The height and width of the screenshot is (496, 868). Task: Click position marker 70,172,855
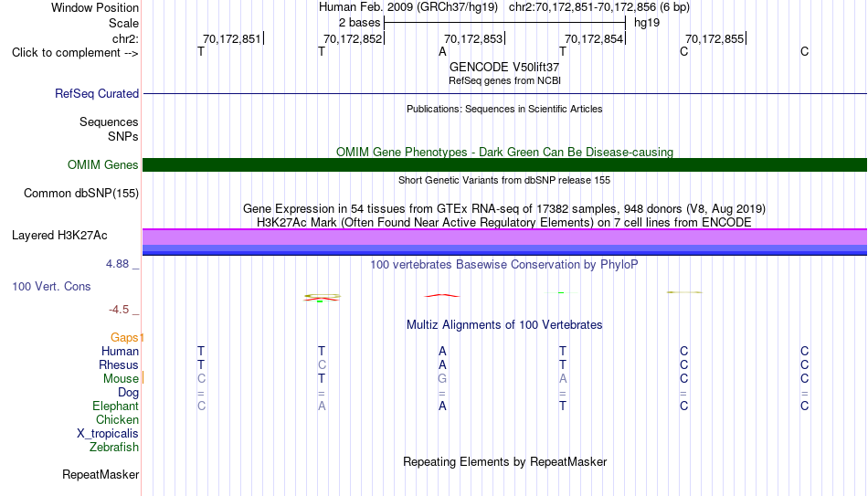715,38
